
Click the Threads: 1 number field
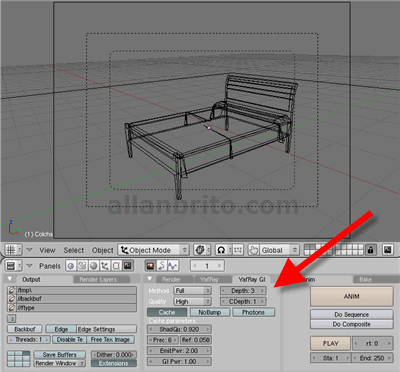29,340
